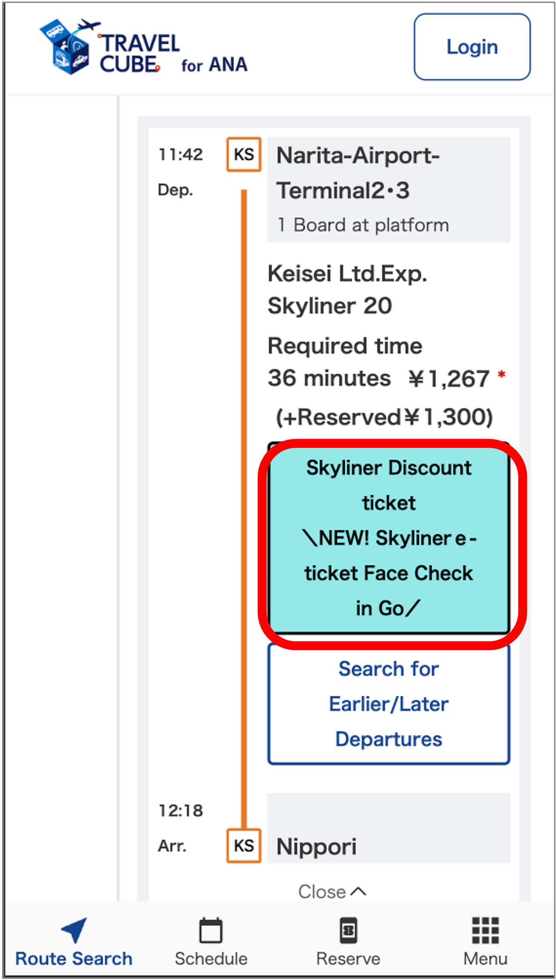Click the Keisei Ltd.Exp. Skyliner 20 text

(x=347, y=289)
